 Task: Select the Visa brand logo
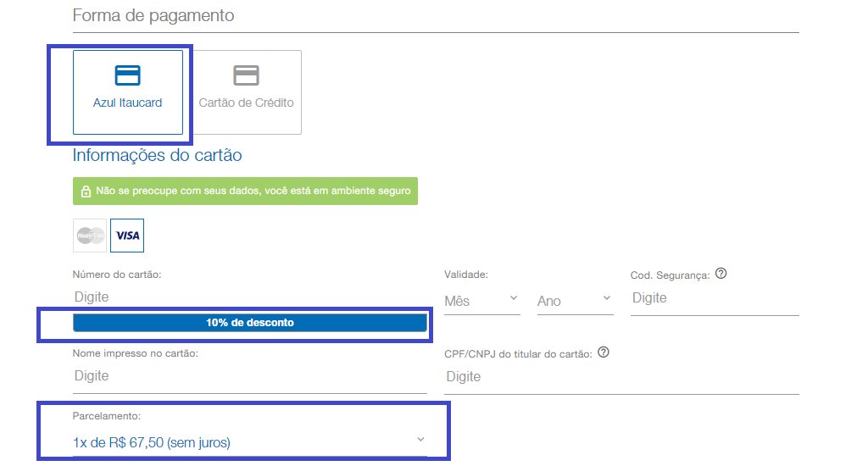tap(127, 236)
